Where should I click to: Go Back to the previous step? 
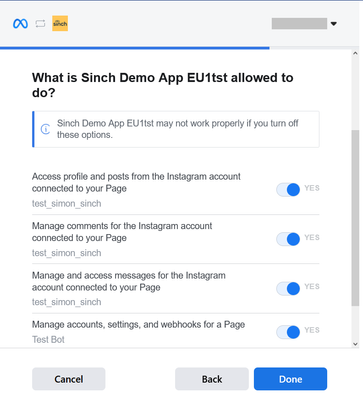(x=212, y=379)
